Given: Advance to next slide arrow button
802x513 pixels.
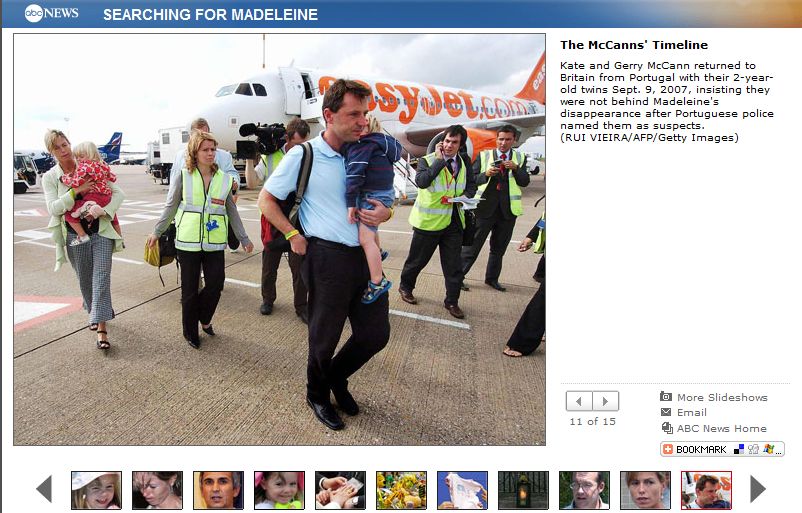Looking at the screenshot, I should 606,401.
